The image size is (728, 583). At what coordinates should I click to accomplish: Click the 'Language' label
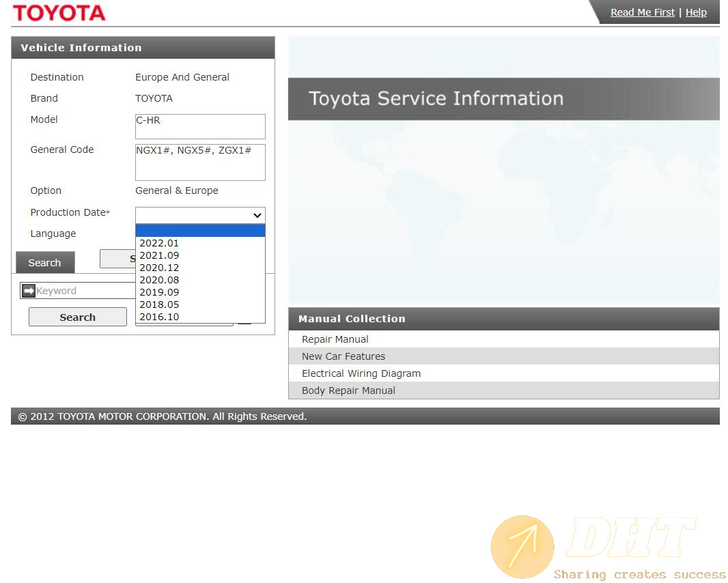[53, 233]
